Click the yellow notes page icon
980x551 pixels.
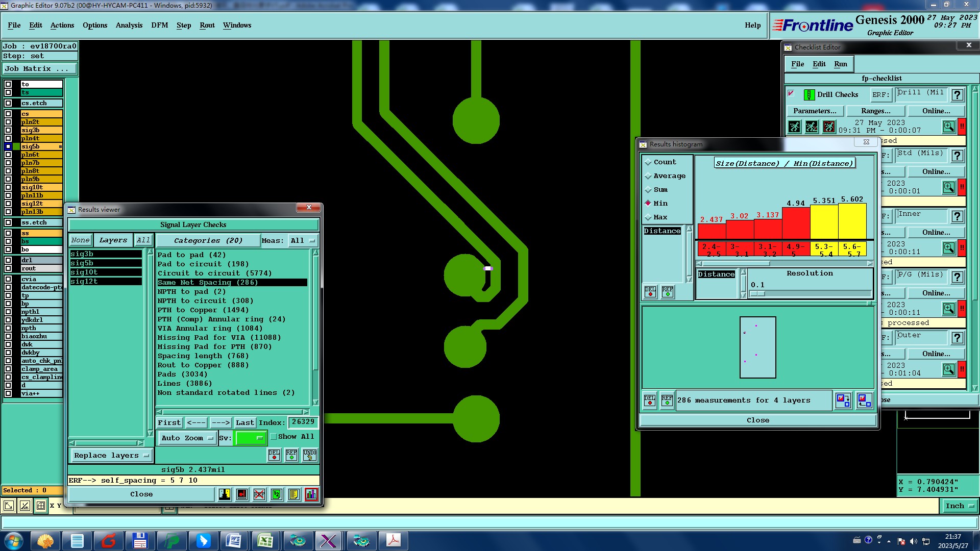293,494
